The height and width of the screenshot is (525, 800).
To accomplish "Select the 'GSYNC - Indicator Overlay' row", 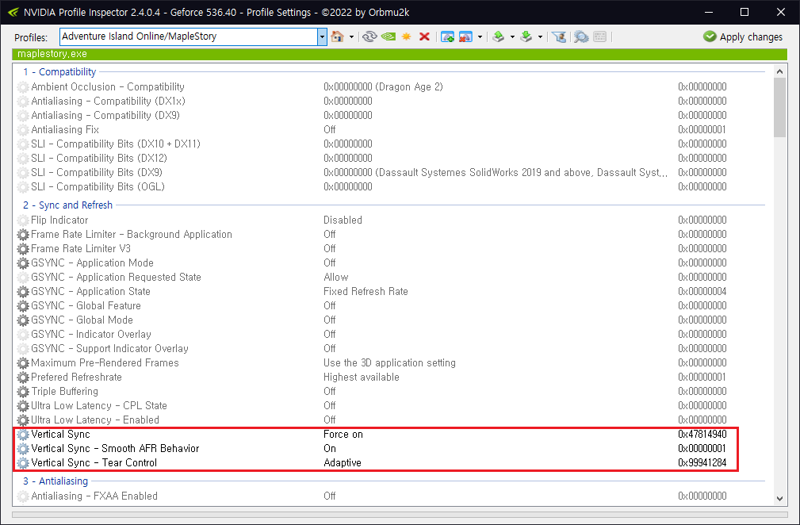I will [390, 334].
